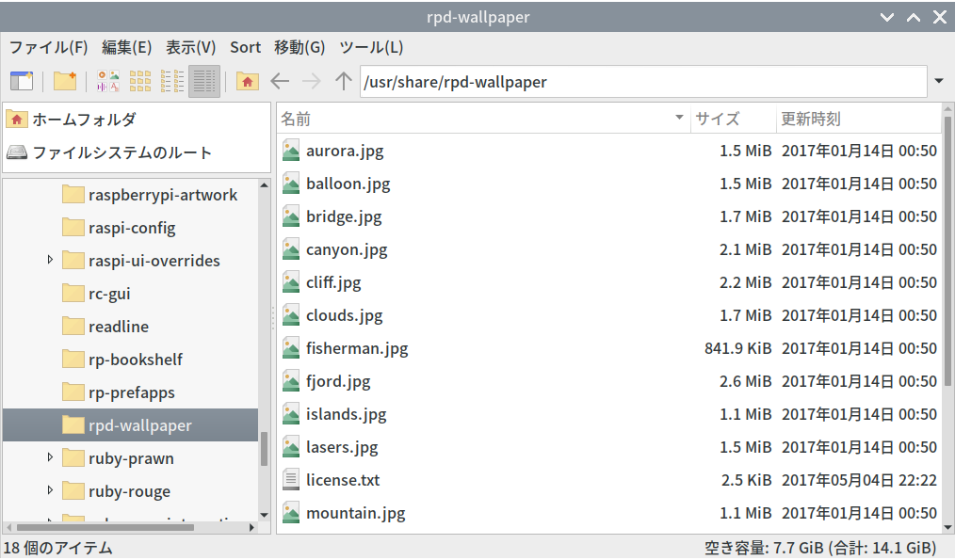Viewport: 955px width, 560px height.
Task: Switch to compact list view
Action: [x=172, y=81]
